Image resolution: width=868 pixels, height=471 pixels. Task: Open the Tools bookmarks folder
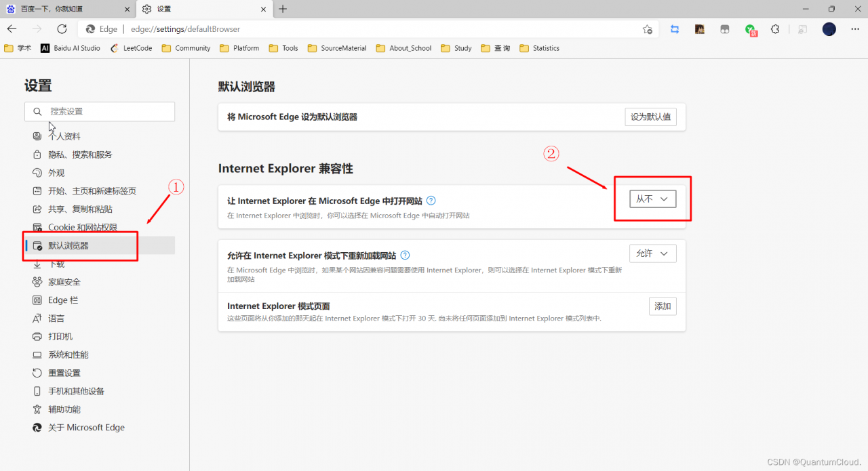point(283,48)
